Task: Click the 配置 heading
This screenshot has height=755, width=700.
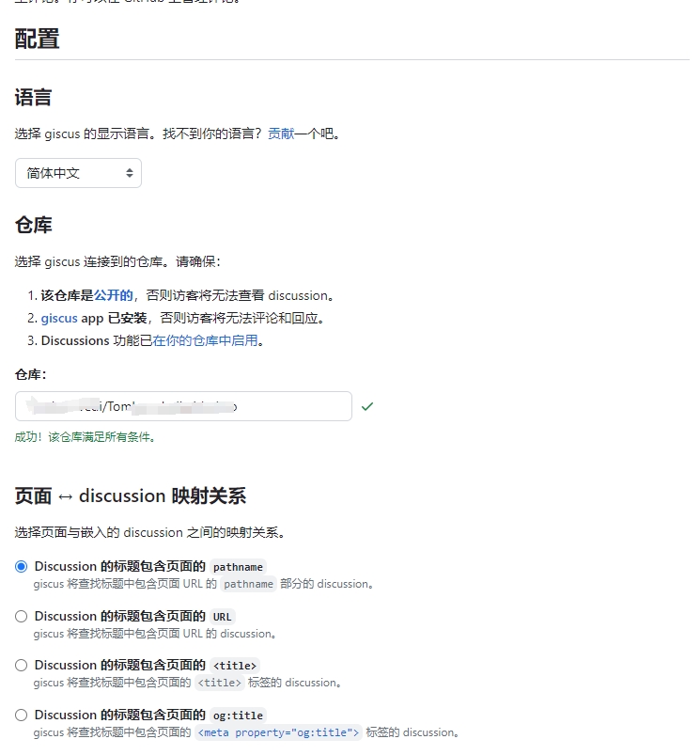Action: [x=37, y=39]
